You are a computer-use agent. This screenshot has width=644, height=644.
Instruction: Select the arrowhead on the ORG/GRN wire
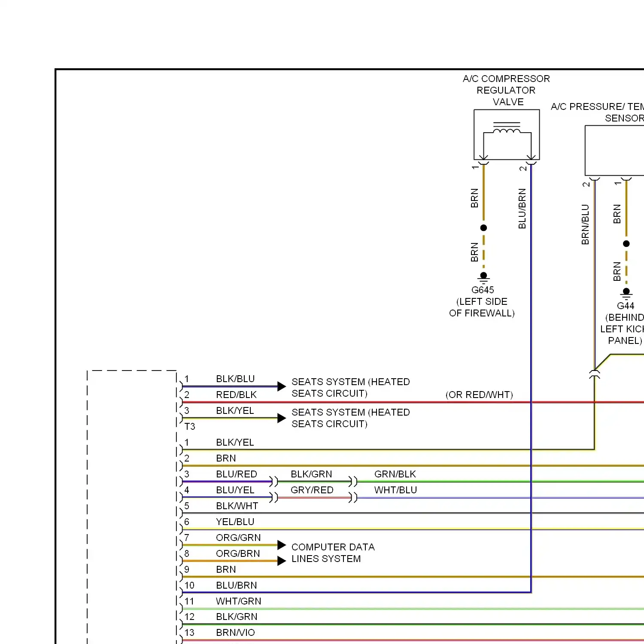282,545
